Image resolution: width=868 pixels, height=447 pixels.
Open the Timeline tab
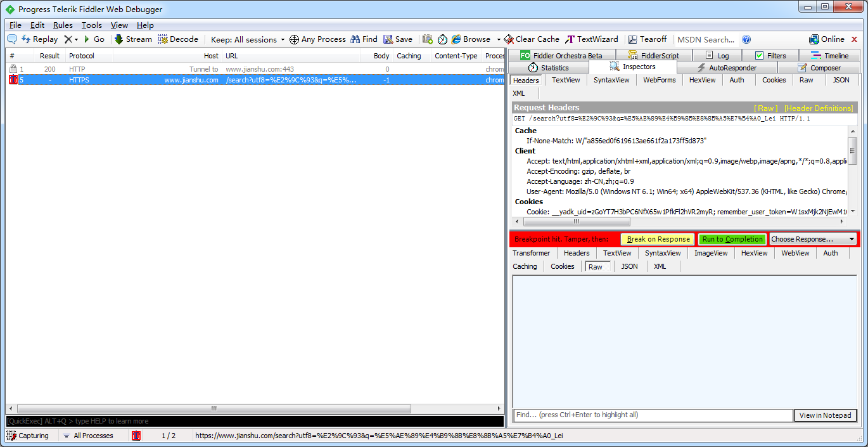click(x=829, y=55)
